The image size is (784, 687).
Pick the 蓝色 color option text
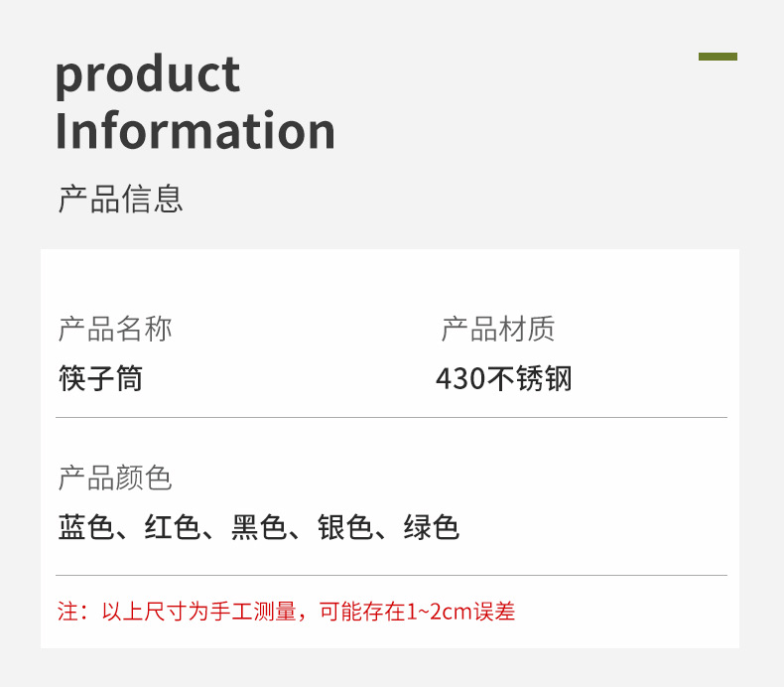(x=85, y=527)
